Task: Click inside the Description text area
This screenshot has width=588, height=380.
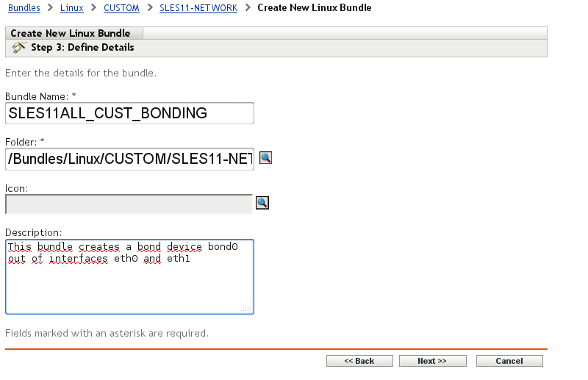Action: pos(130,277)
